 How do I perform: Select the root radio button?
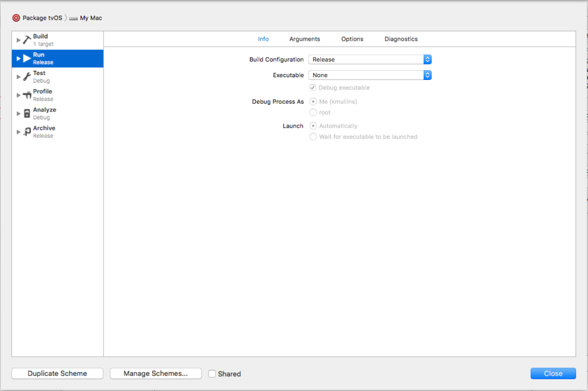(313, 113)
